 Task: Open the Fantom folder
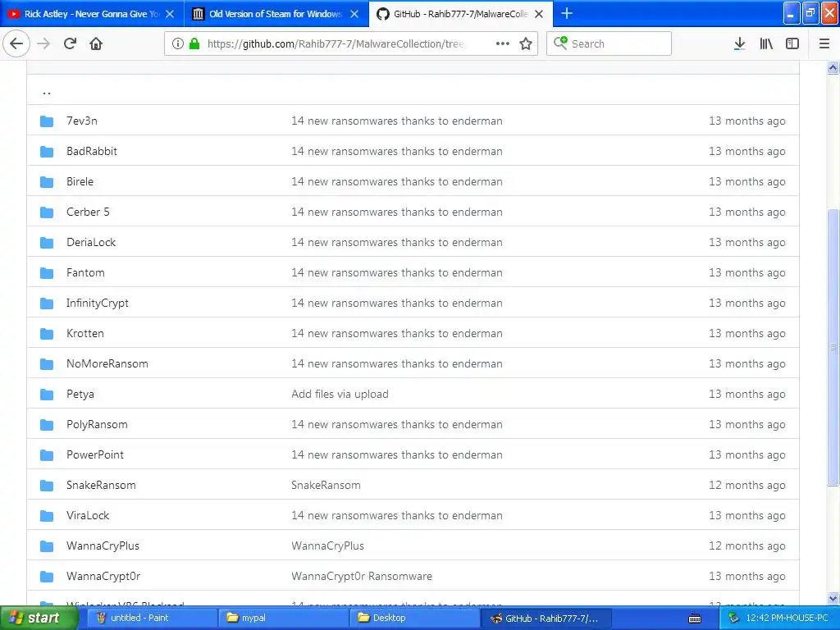coord(85,272)
